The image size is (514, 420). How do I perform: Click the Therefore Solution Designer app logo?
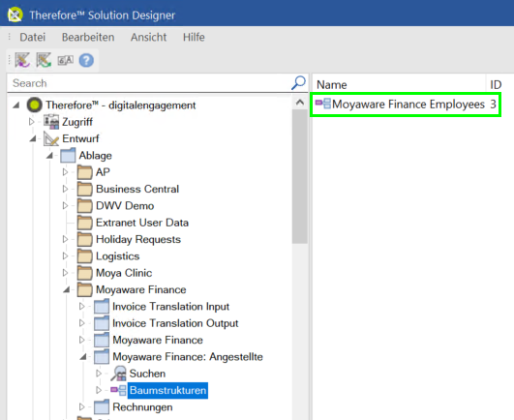pos(15,15)
